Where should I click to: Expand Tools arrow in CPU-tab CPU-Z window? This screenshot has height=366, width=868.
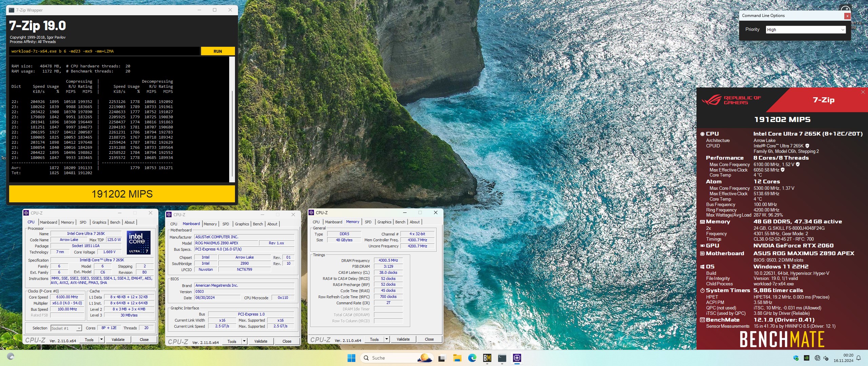101,340
